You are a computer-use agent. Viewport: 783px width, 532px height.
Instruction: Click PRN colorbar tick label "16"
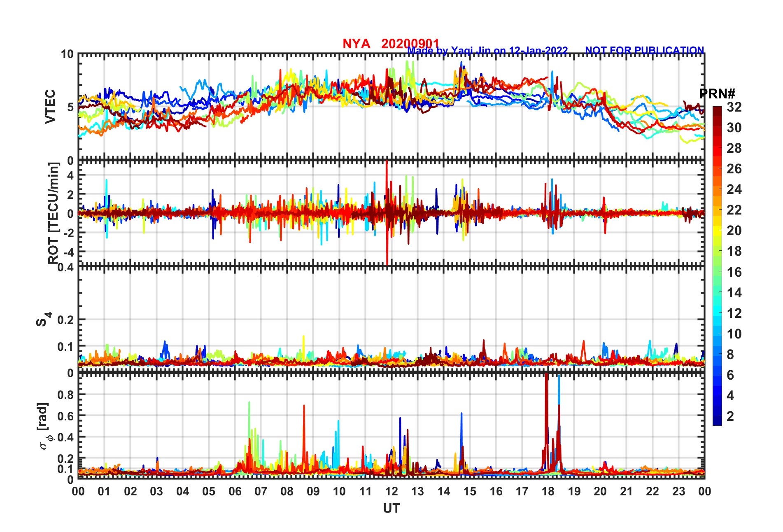(x=734, y=272)
